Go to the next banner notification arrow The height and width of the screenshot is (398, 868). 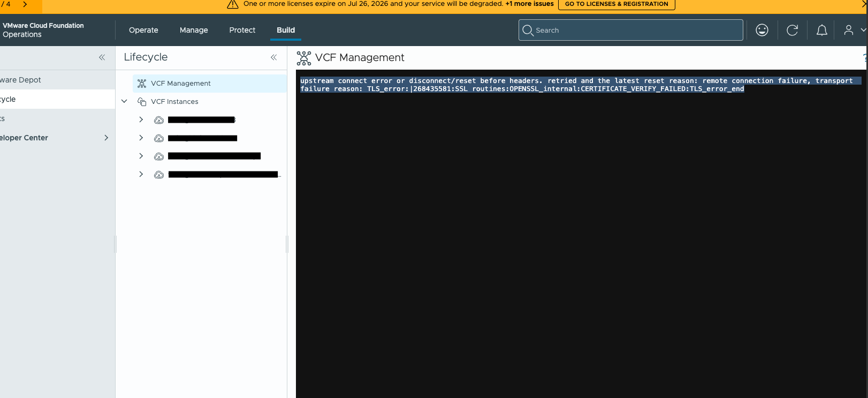(x=25, y=4)
